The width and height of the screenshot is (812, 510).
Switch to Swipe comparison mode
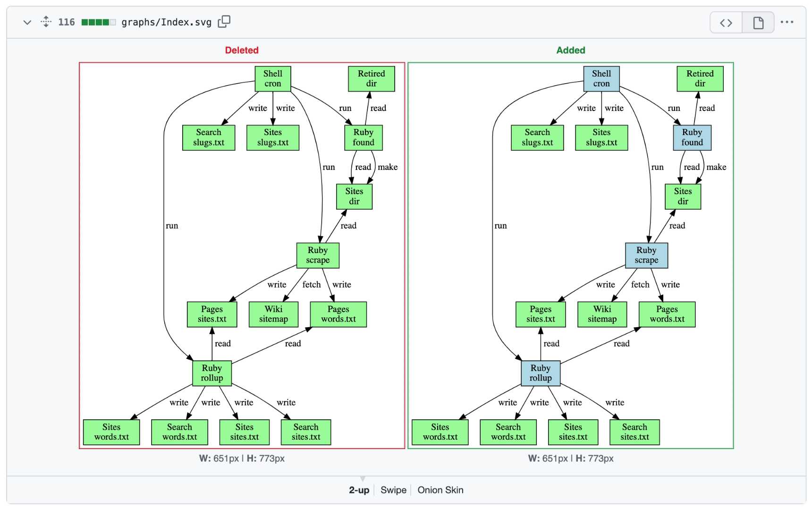click(393, 490)
